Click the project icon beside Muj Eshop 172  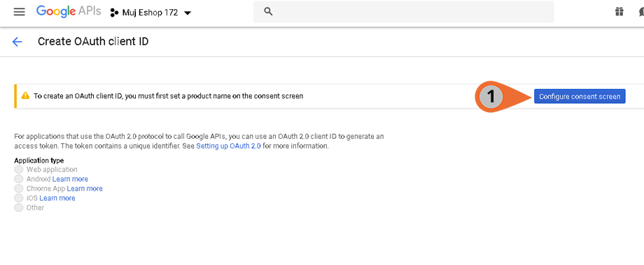[x=114, y=13]
